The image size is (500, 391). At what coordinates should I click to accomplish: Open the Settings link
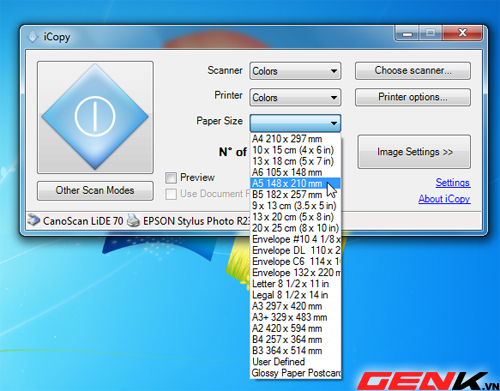(x=453, y=183)
